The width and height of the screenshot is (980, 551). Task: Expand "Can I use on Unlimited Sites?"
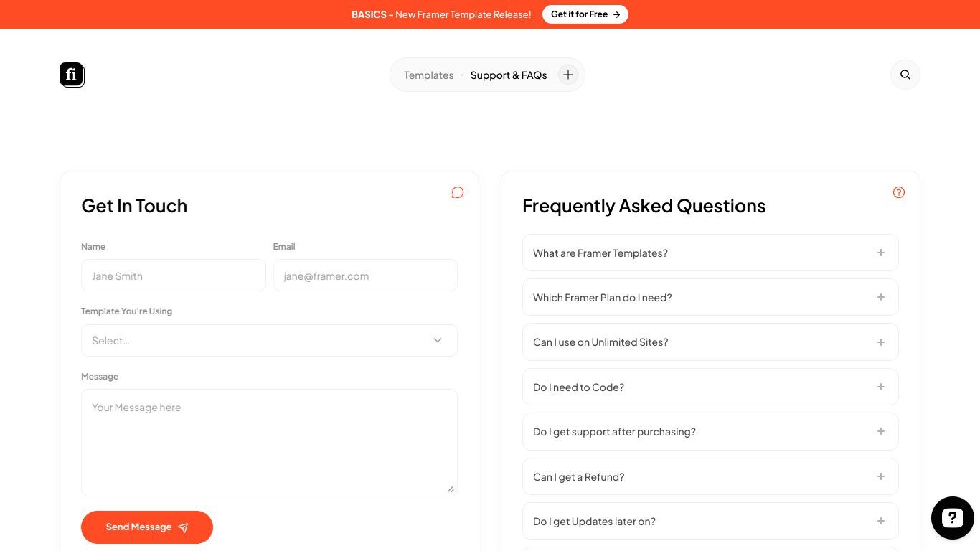tap(710, 342)
